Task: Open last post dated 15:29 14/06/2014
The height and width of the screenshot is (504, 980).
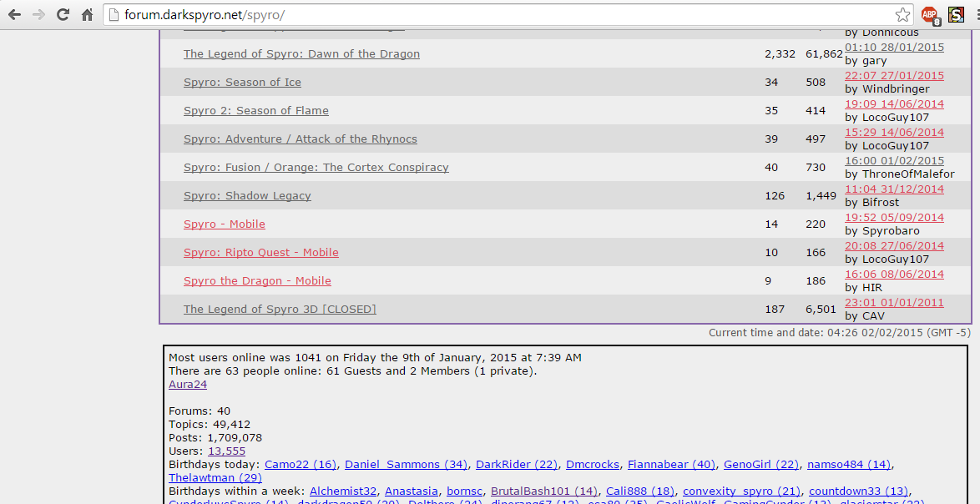Action: 894,133
